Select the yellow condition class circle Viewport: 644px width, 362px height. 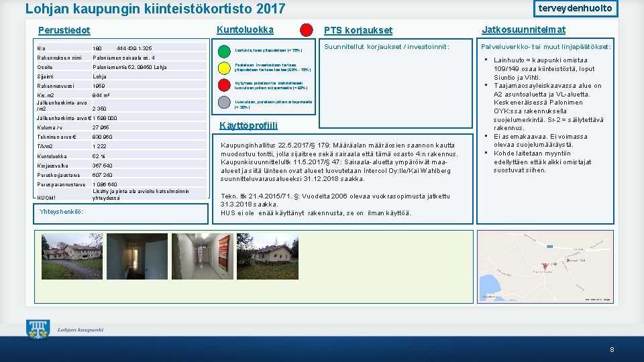click(x=224, y=68)
